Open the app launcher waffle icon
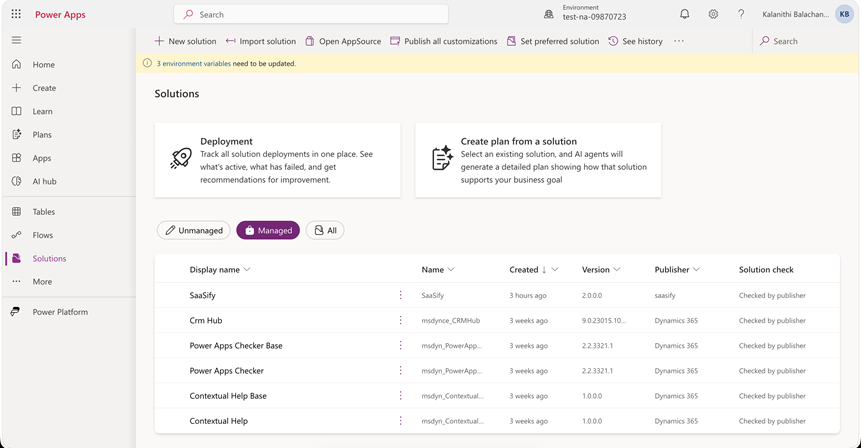 pos(16,14)
